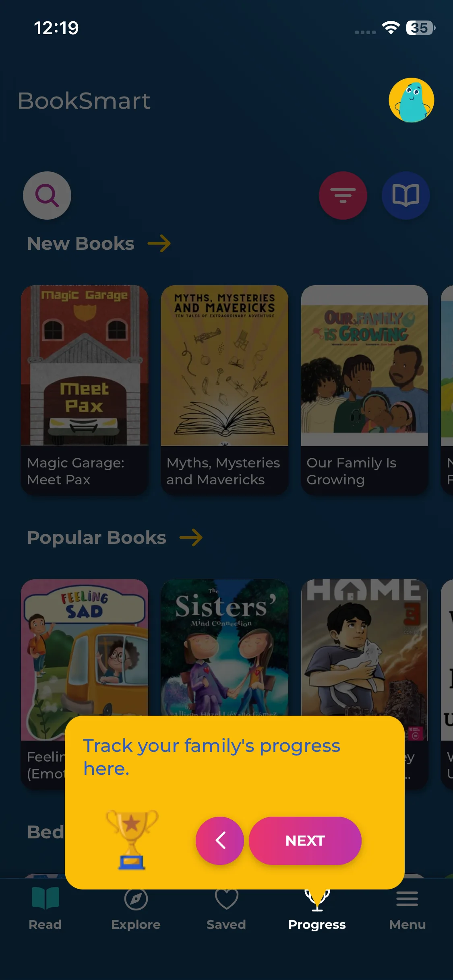The height and width of the screenshot is (980, 453).
Task: Expand Popular Books with the arrow
Action: click(191, 537)
